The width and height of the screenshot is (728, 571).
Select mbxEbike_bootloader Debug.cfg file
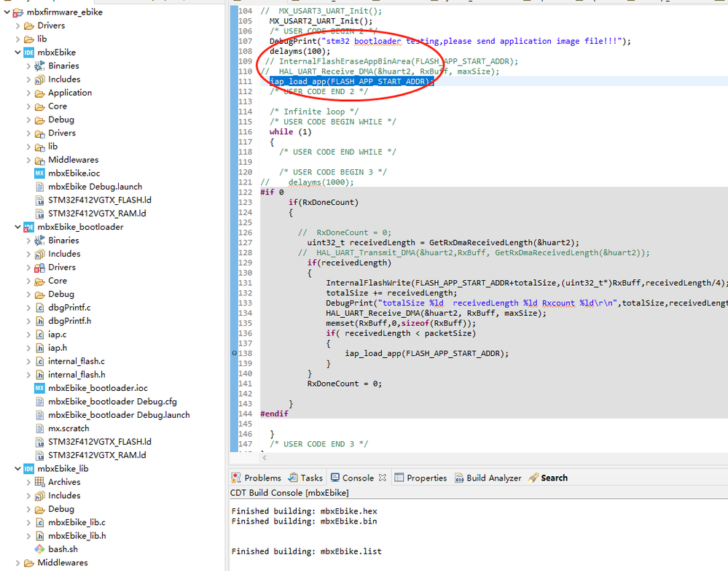click(112, 401)
